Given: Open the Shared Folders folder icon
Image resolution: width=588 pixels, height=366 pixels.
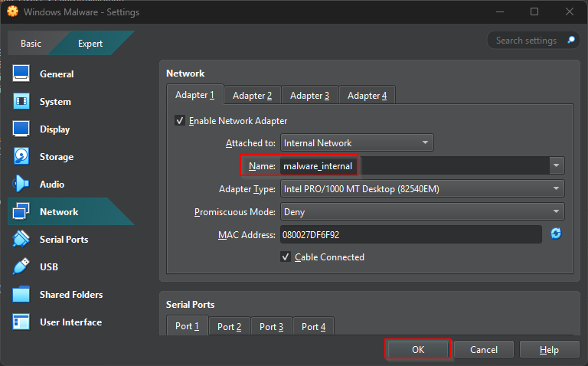Looking at the screenshot, I should [x=21, y=294].
